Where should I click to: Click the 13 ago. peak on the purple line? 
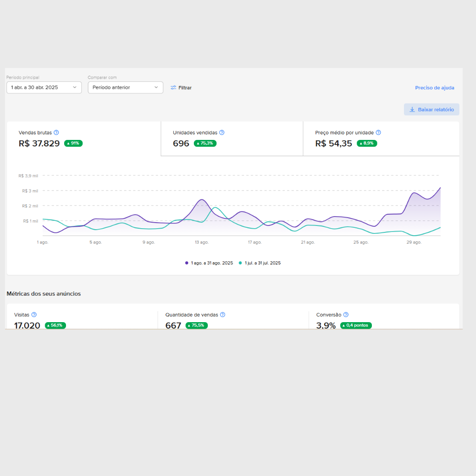click(201, 200)
